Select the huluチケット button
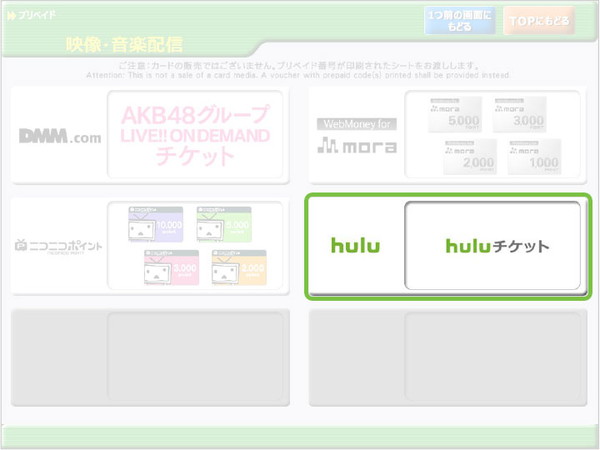This screenshot has height=450, width=600. tap(492, 246)
